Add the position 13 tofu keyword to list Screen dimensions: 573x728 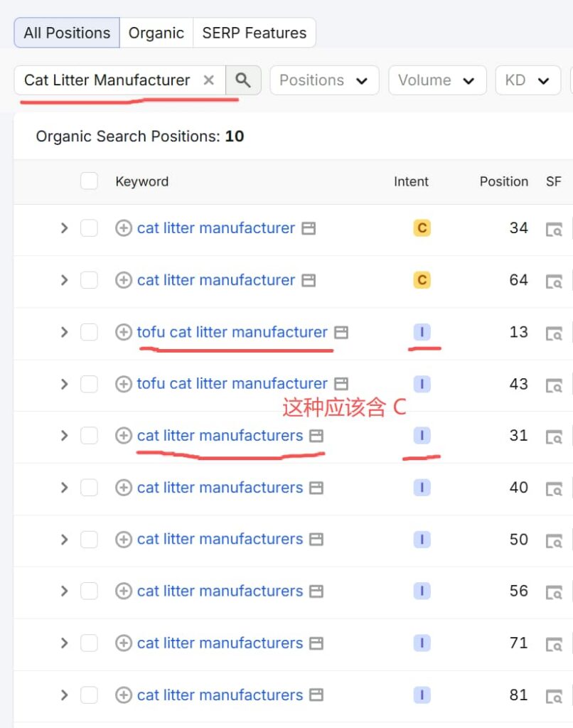[124, 333]
